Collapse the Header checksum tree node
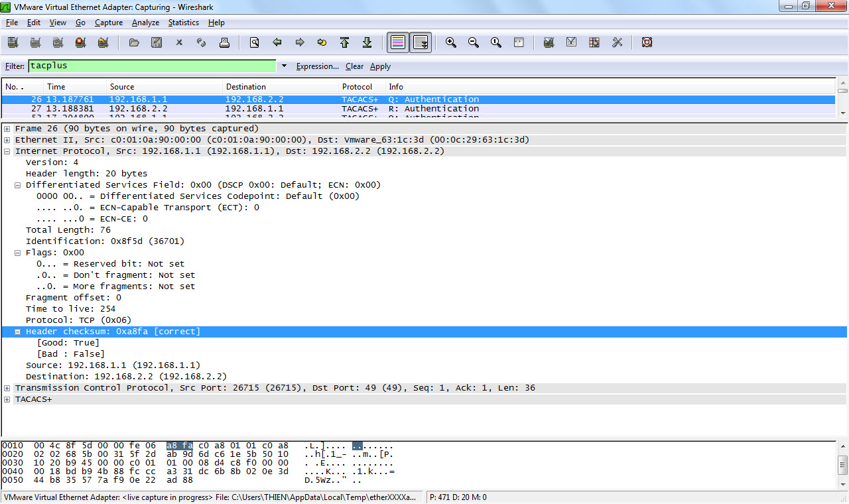Screen dimensions: 849x504 (x=18, y=332)
